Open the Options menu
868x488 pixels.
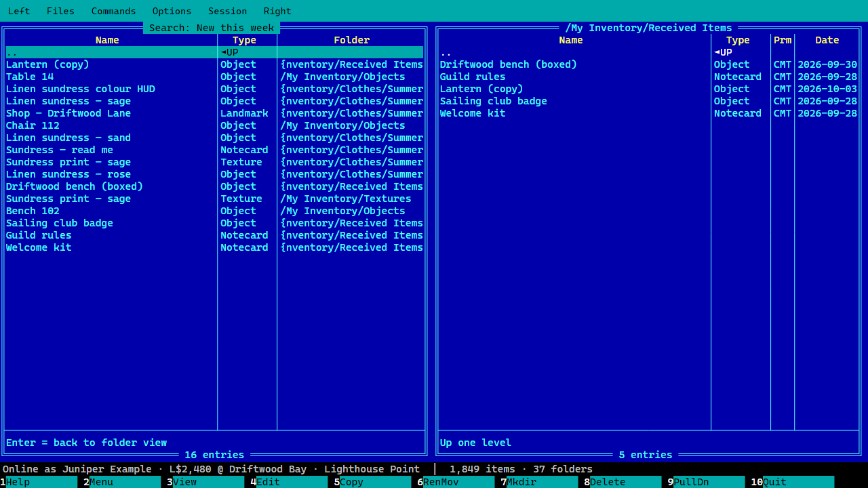pyautogui.click(x=172, y=11)
